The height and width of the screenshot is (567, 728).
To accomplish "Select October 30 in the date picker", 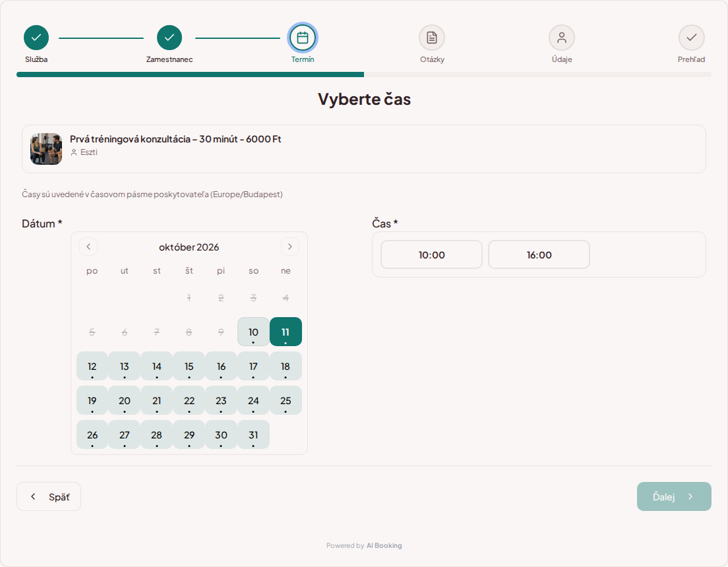I will click(x=221, y=434).
